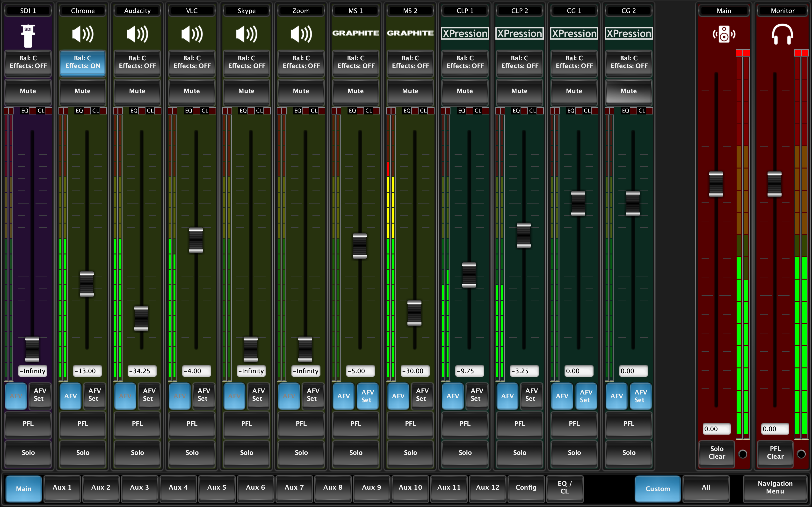The image size is (812, 507).
Task: Toggle Effects ON for Chrome channel
Action: (x=82, y=61)
